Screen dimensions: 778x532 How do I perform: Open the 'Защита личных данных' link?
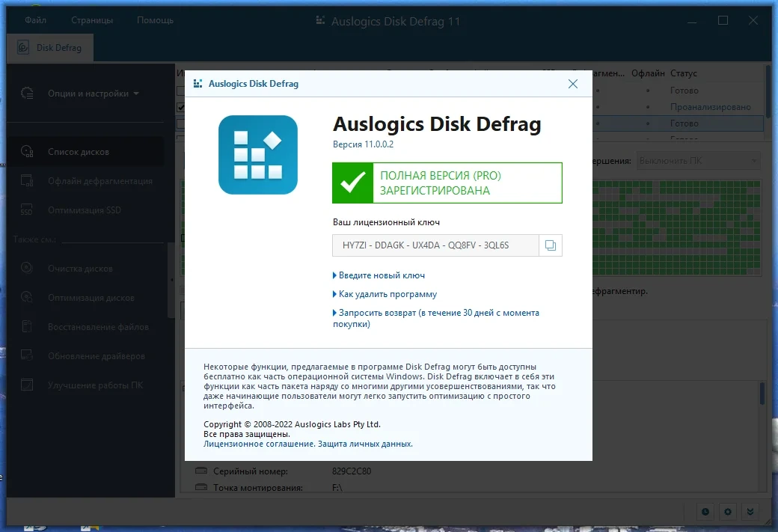coord(365,444)
